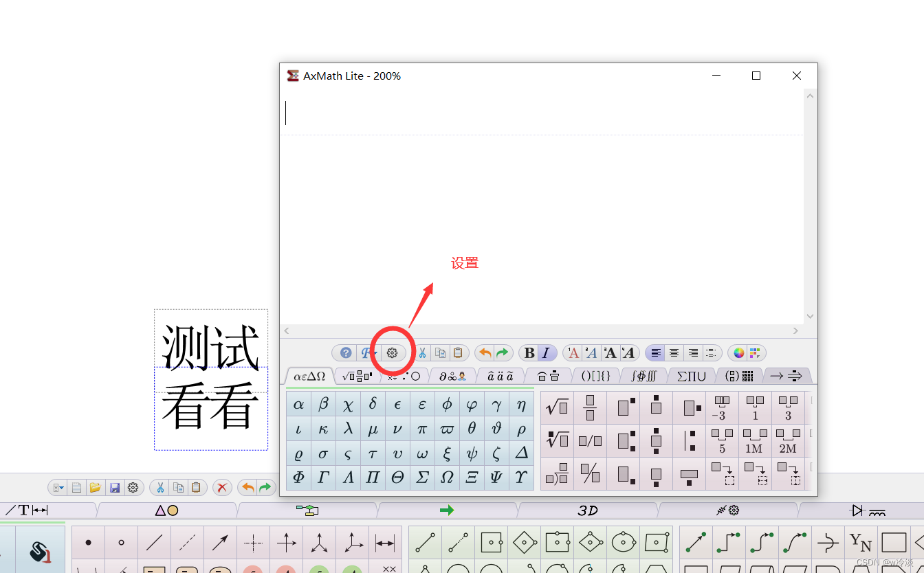924x573 pixels.
Task: Insert capital Sigma Σ letter
Action: [422, 477]
